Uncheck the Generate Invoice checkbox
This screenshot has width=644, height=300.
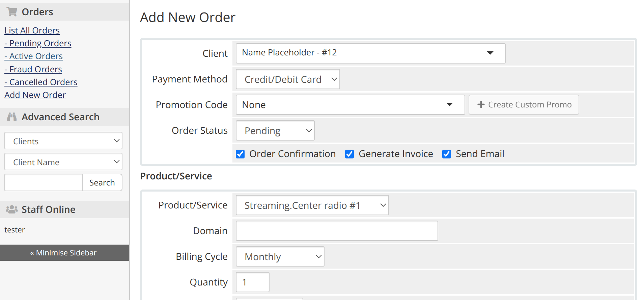[349, 154]
